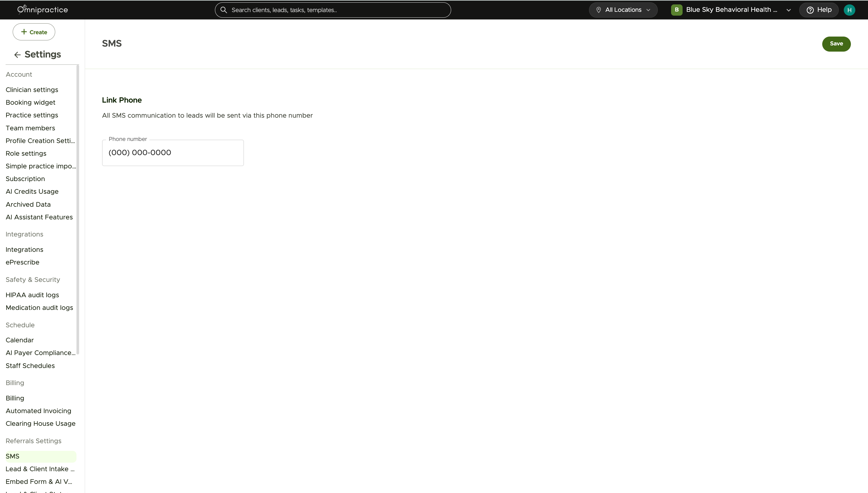
Task: Open Automated Invoicing settings
Action: point(38,411)
